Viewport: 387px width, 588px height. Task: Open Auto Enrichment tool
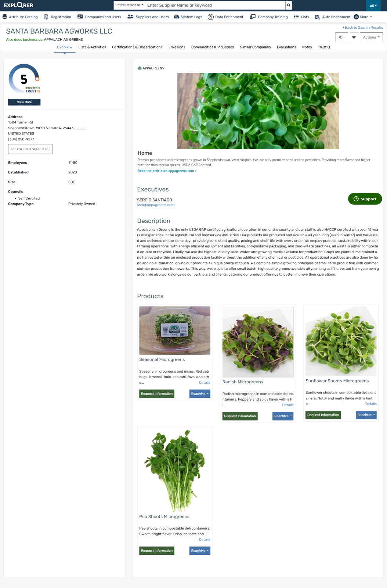pyautogui.click(x=333, y=17)
